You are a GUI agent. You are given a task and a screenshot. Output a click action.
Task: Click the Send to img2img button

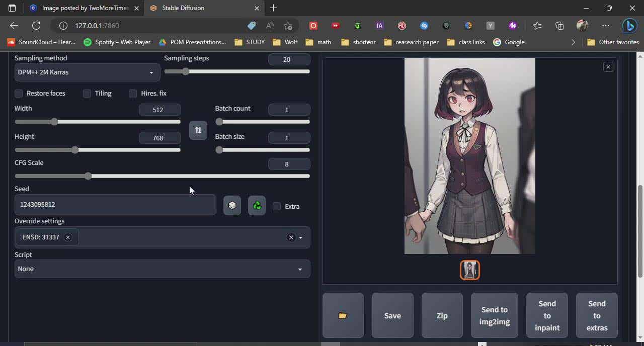pyautogui.click(x=494, y=315)
